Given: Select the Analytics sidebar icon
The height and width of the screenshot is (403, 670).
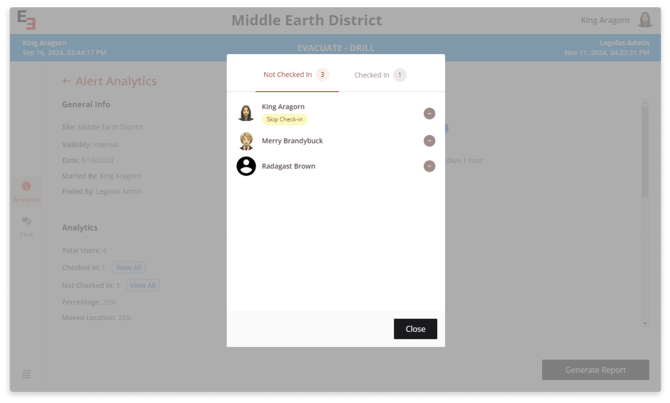Looking at the screenshot, I should 27,190.
